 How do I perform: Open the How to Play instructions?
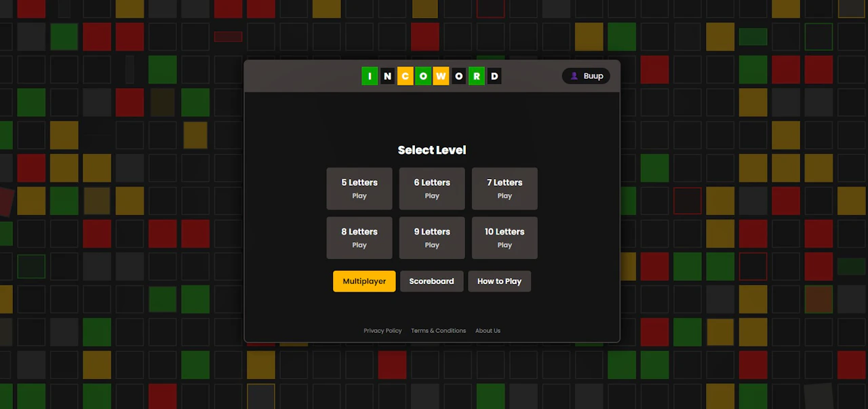(499, 281)
